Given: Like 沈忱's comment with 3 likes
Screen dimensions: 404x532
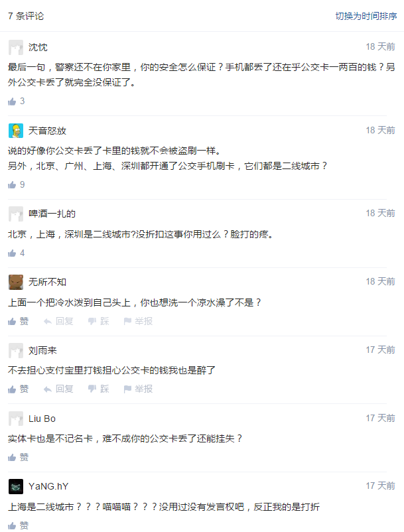Looking at the screenshot, I should pos(16,101).
